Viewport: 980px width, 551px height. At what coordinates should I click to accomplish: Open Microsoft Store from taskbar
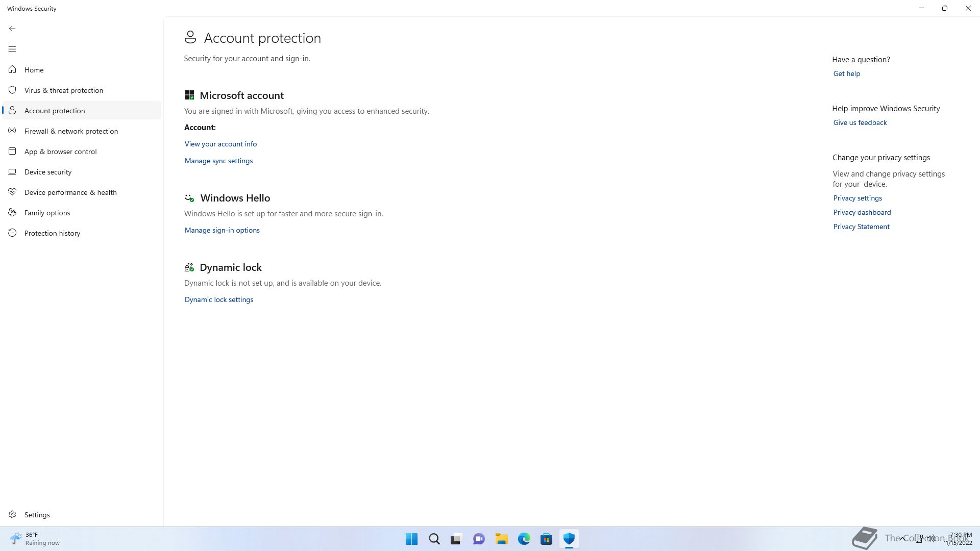pyautogui.click(x=546, y=539)
